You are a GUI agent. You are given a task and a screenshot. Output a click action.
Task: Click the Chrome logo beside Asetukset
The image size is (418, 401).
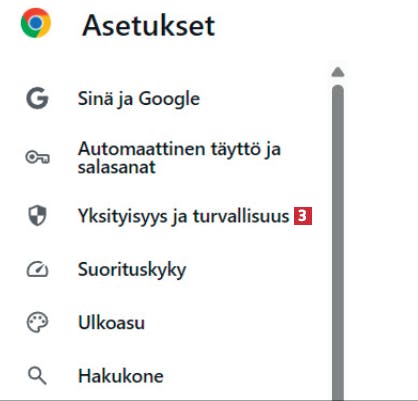point(36,23)
